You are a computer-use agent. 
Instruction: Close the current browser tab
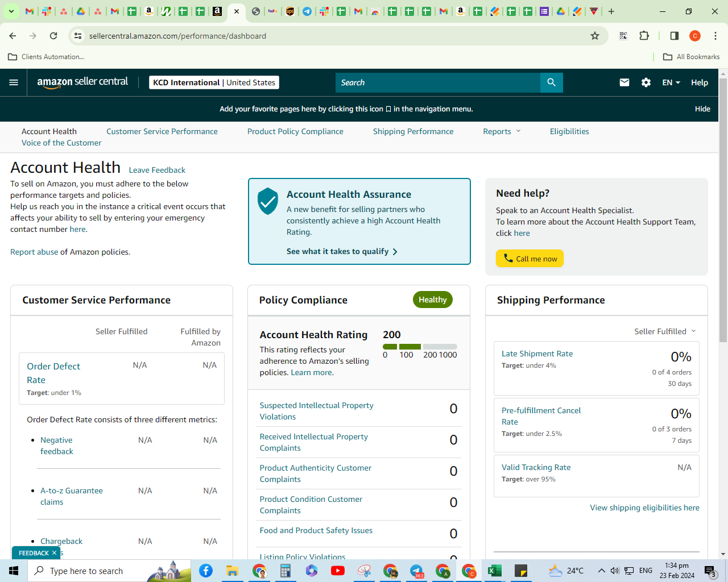tap(237, 11)
